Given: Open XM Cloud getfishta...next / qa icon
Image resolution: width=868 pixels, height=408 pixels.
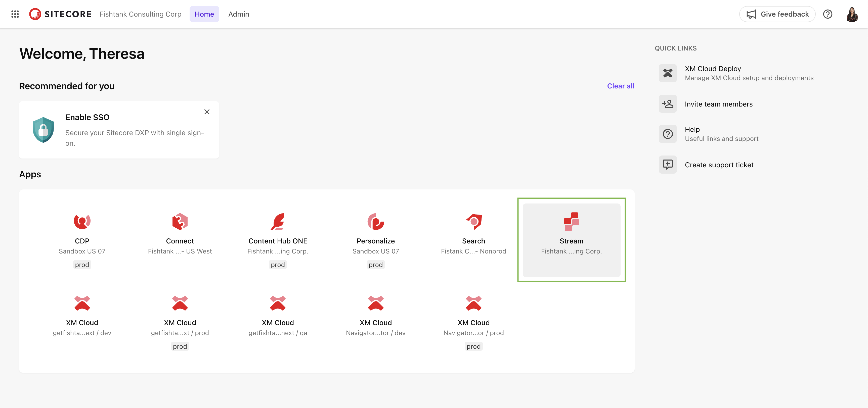Looking at the screenshot, I should [278, 303].
